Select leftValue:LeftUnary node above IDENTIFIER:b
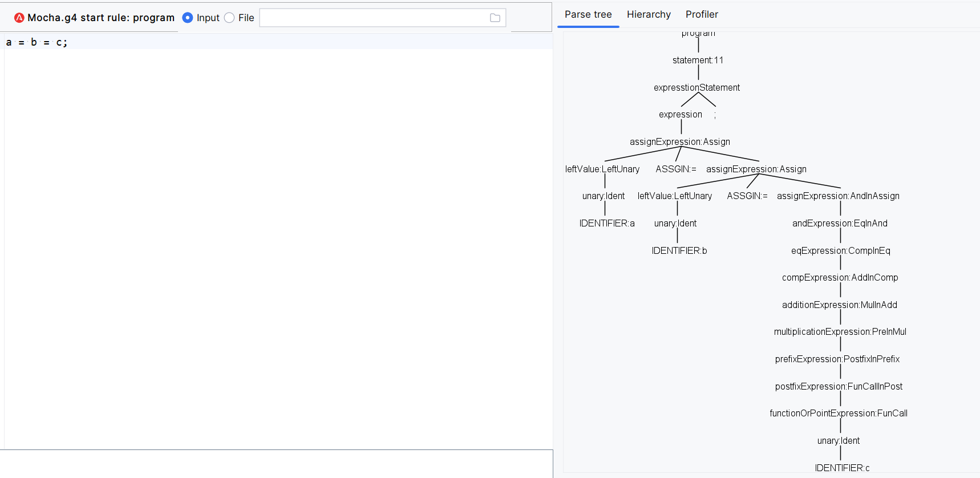980x478 pixels. (x=675, y=196)
